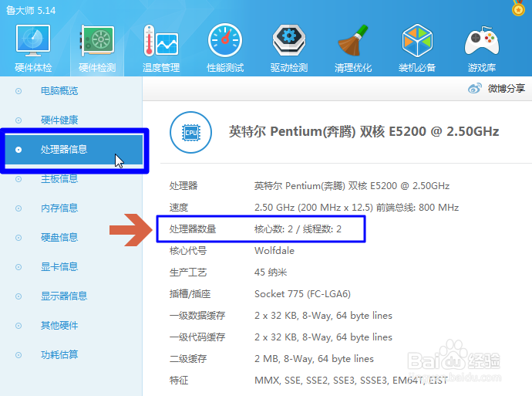
Task: Open 显卡信息 in the sidebar
Action: tap(59, 266)
